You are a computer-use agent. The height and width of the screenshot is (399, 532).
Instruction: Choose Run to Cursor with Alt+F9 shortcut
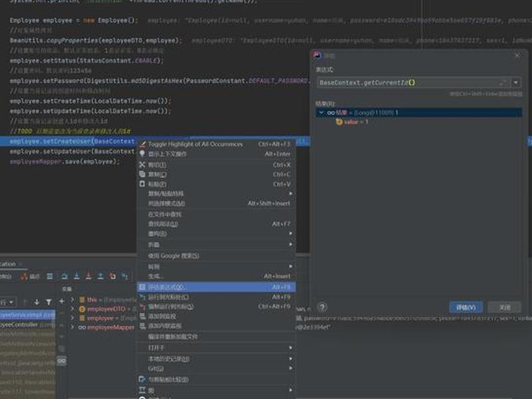coord(216,297)
